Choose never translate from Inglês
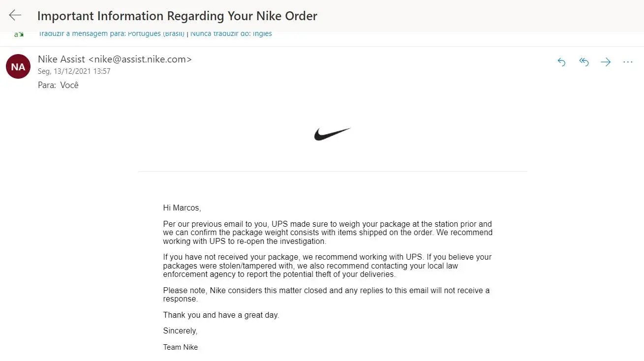This screenshot has width=644, height=361. [x=231, y=34]
